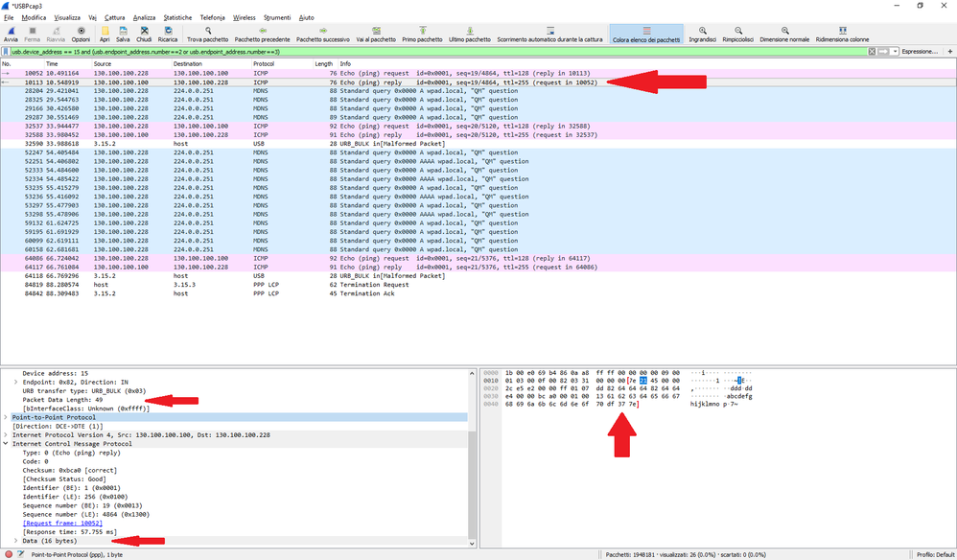The height and width of the screenshot is (560, 957).
Task: Expand the Data (16 bytes) node
Action: tap(16, 541)
